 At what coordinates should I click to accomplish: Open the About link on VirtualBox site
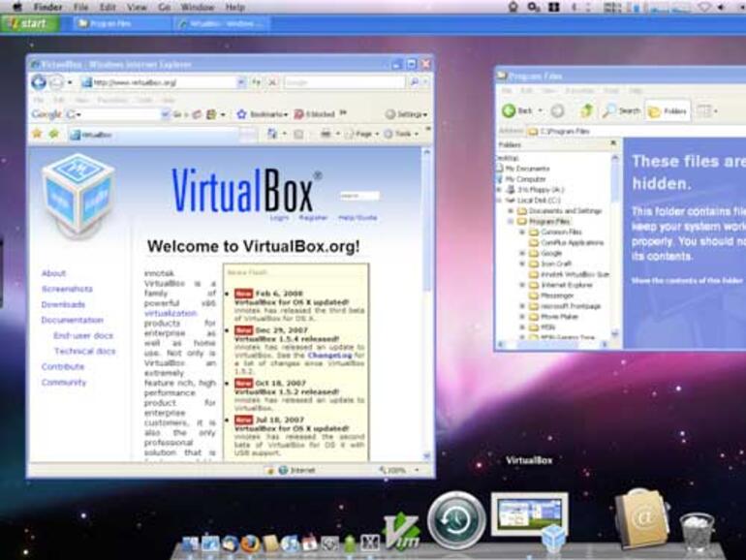(x=53, y=273)
